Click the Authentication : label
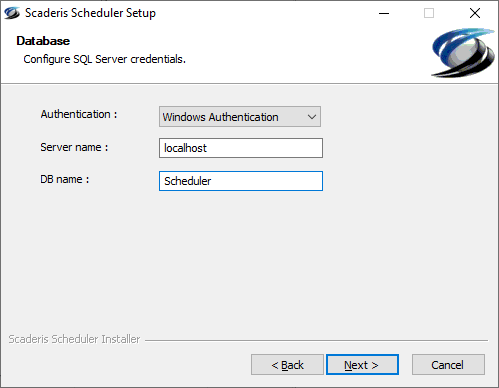Image resolution: width=499 pixels, height=388 pixels. 79,114
